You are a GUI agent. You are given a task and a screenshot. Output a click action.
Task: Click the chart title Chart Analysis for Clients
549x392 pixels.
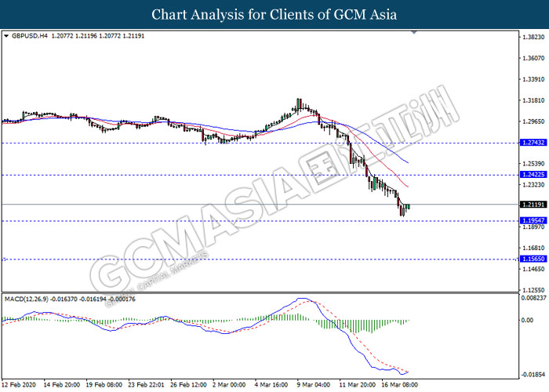click(274, 14)
